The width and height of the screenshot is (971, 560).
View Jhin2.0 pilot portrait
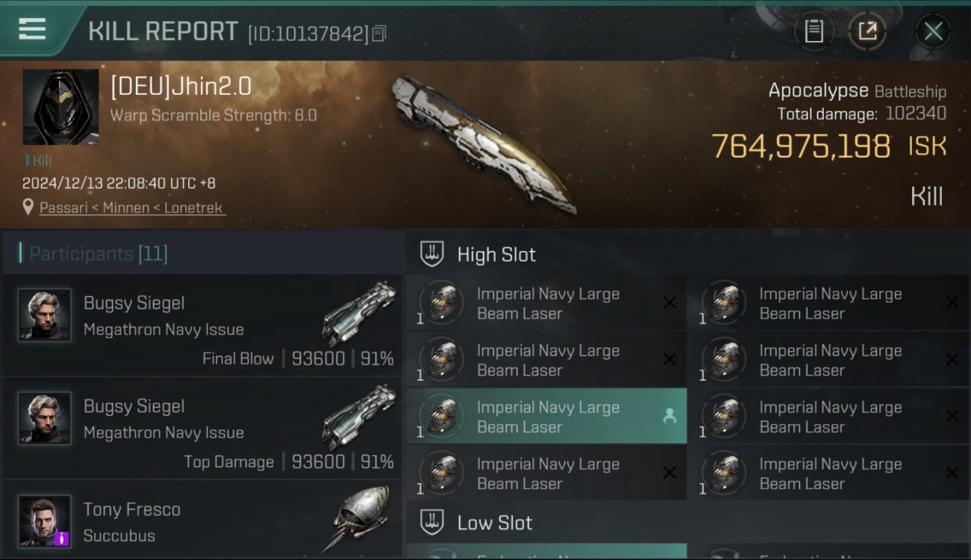[61, 107]
